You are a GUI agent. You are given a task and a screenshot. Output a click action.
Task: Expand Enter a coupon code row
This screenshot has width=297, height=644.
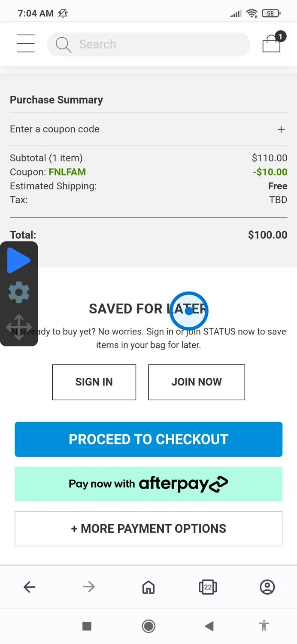tap(148, 129)
